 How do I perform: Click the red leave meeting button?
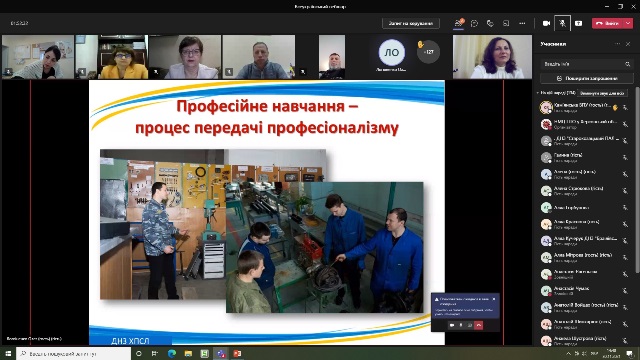tap(608, 23)
